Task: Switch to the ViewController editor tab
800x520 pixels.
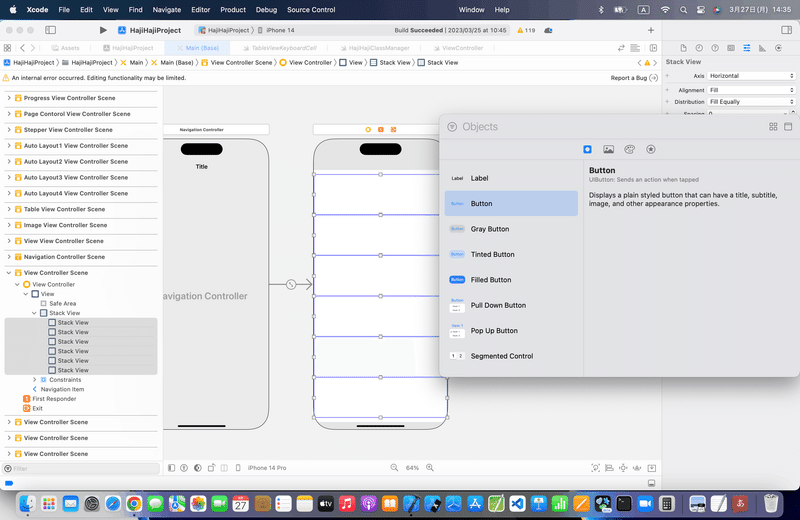Action: pyautogui.click(x=458, y=48)
